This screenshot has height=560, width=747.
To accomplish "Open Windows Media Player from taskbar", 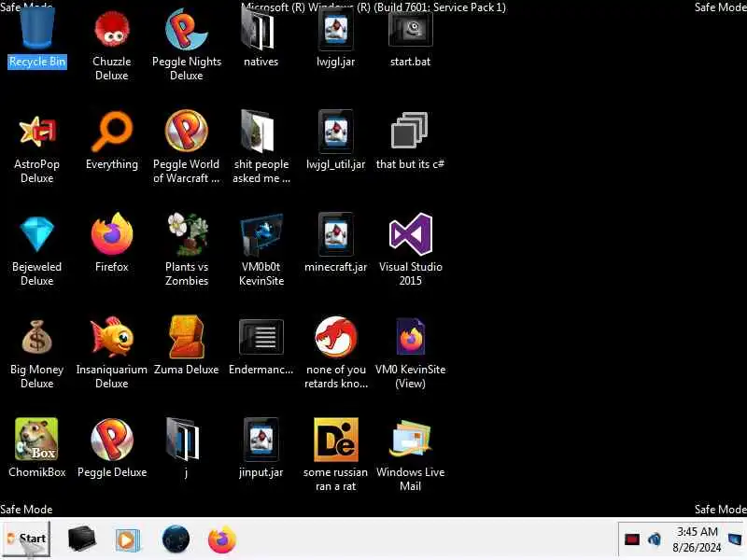I will [127, 539].
